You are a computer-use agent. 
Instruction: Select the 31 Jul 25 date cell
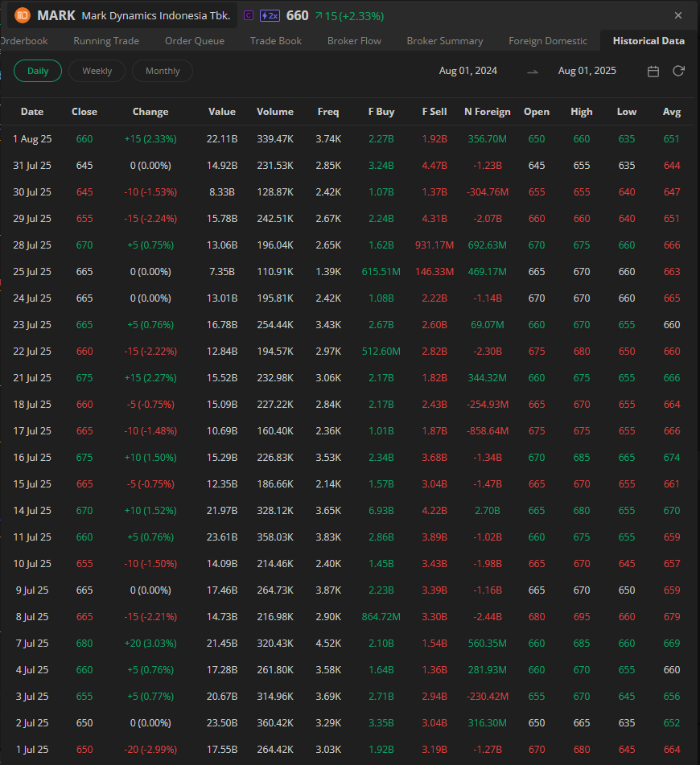[32, 166]
